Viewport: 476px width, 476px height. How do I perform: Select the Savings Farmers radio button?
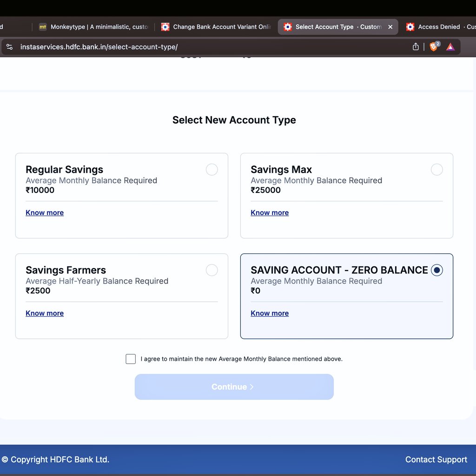(212, 270)
